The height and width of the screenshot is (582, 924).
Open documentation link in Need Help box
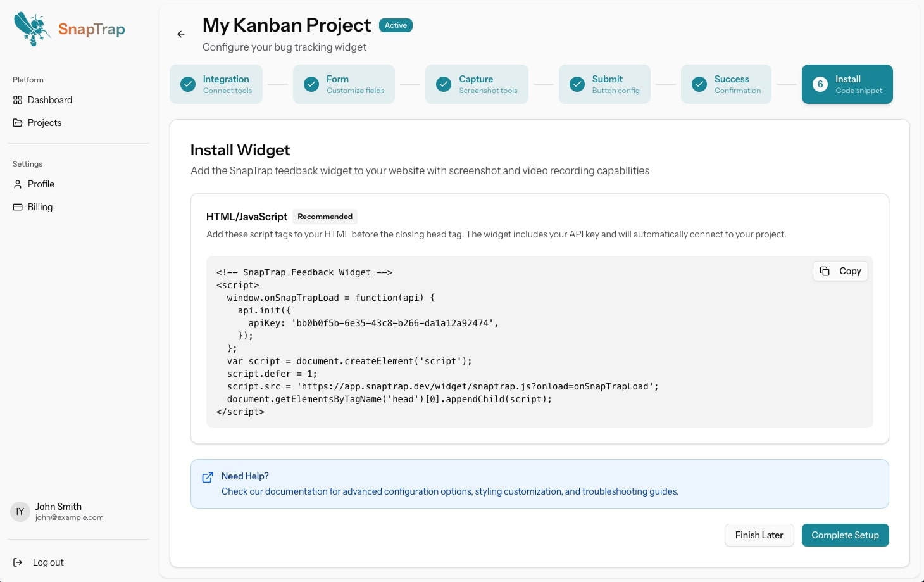pyautogui.click(x=449, y=491)
